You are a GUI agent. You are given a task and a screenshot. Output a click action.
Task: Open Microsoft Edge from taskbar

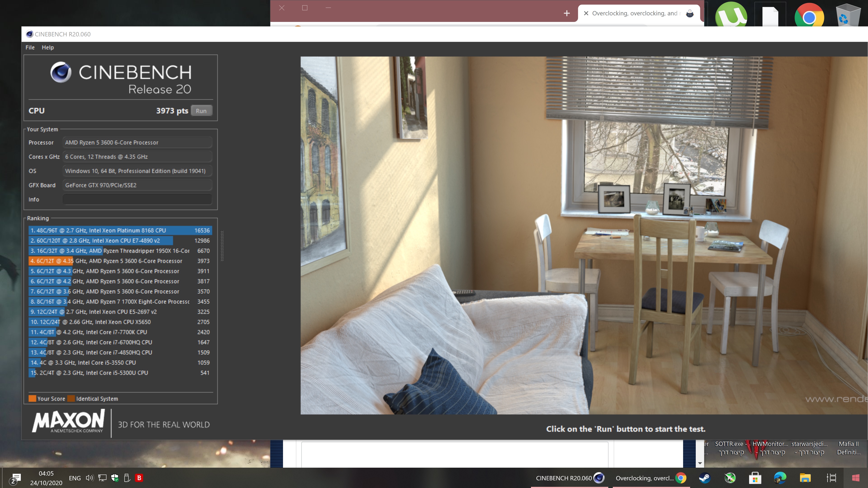780,478
